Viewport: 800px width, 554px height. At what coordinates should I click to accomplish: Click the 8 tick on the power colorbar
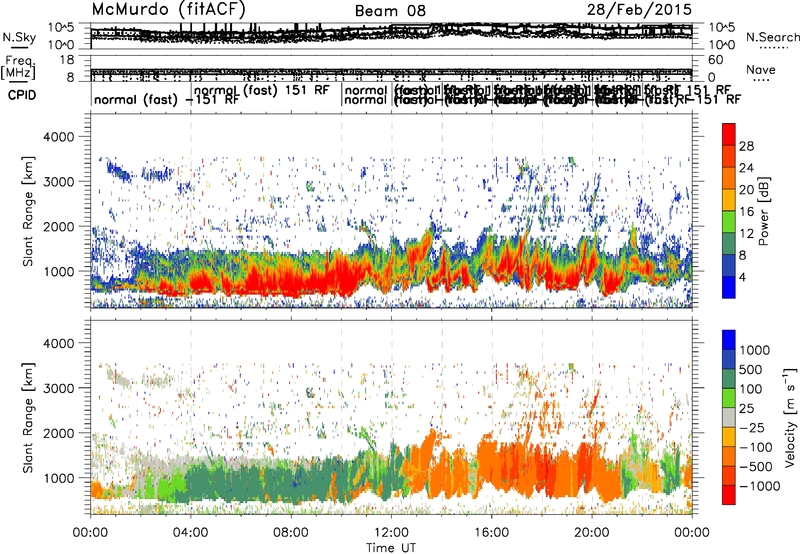point(743,256)
